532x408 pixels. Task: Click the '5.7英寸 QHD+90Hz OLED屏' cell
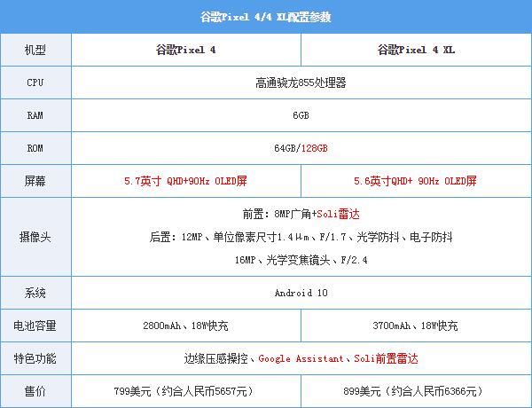(185, 181)
